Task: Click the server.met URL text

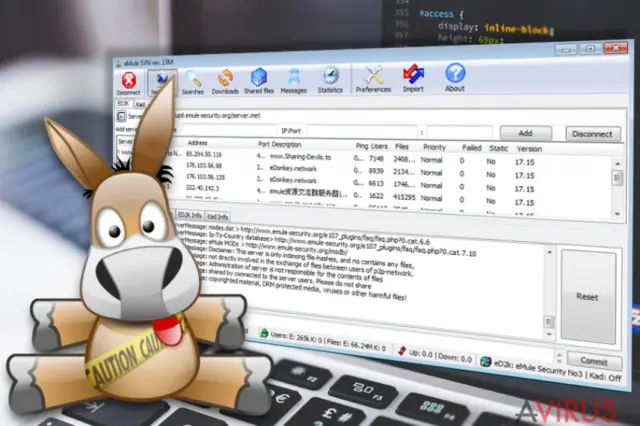Action: point(218,115)
